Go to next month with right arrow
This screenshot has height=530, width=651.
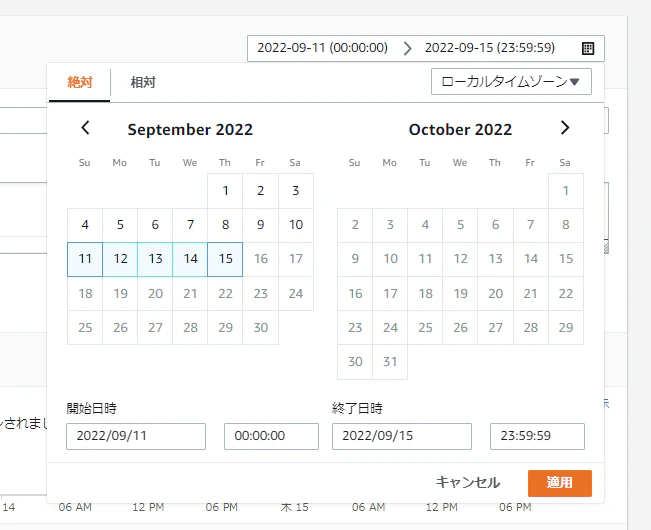(565, 127)
